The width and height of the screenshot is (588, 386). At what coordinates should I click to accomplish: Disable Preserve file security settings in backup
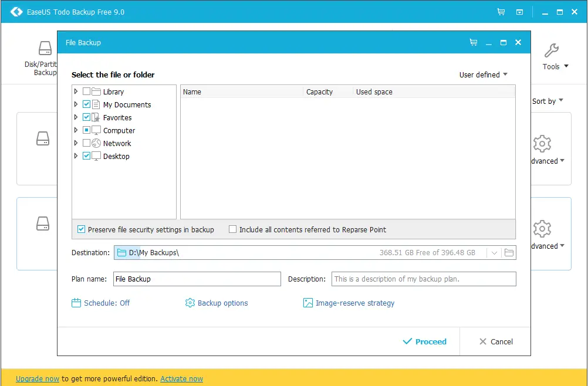[x=81, y=229]
